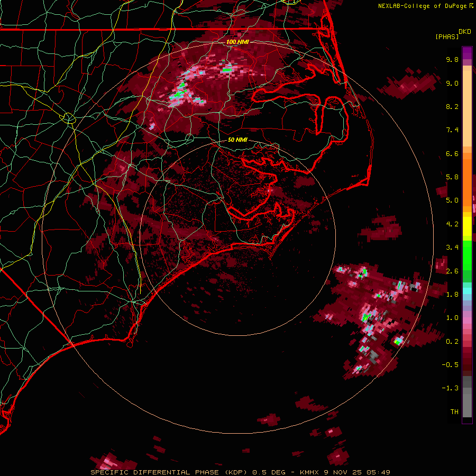Click the 0.5 DEG elevation text

[269, 472]
